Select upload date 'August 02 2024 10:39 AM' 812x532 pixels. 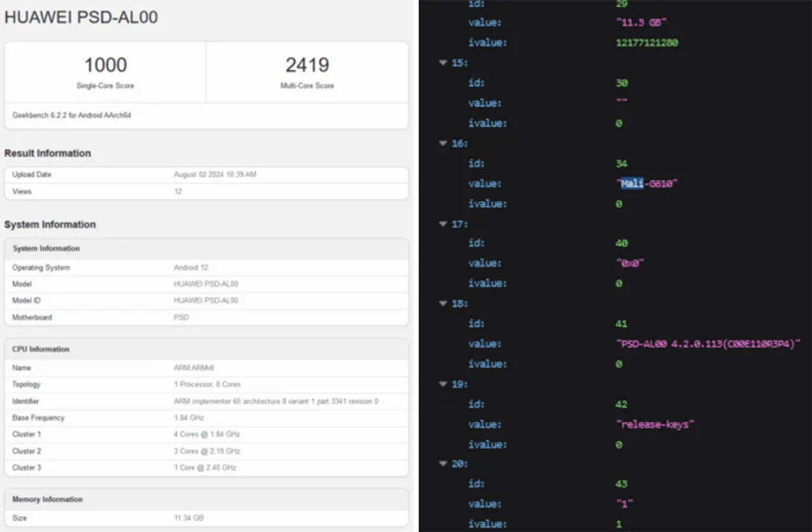pyautogui.click(x=215, y=175)
